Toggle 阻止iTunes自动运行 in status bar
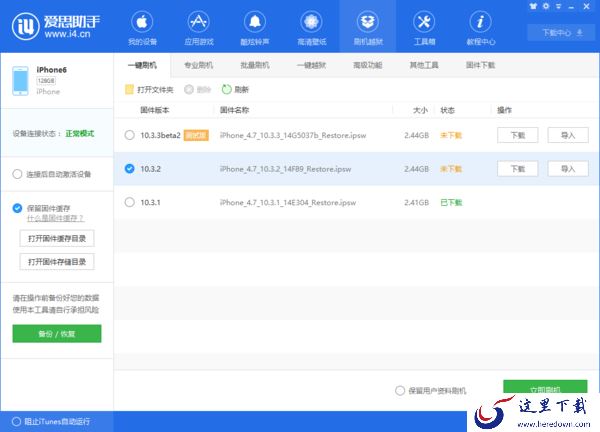This screenshot has height=432, width=600. coord(16,422)
